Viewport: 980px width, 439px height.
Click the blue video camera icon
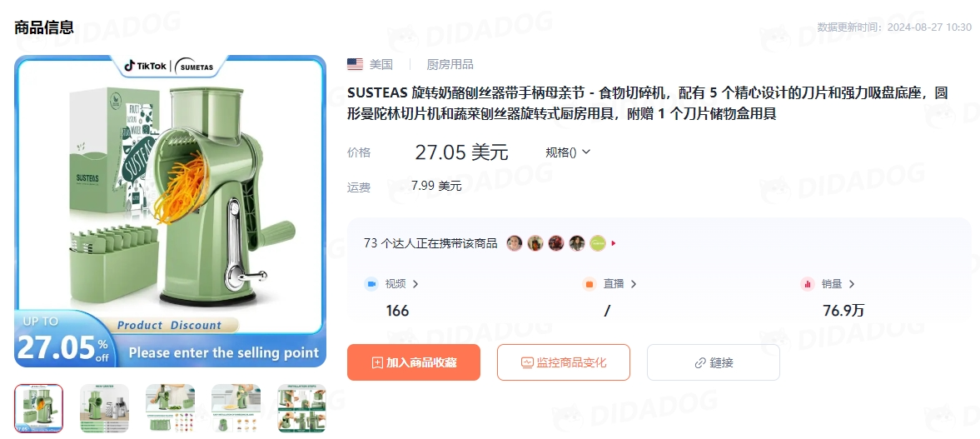tap(371, 284)
